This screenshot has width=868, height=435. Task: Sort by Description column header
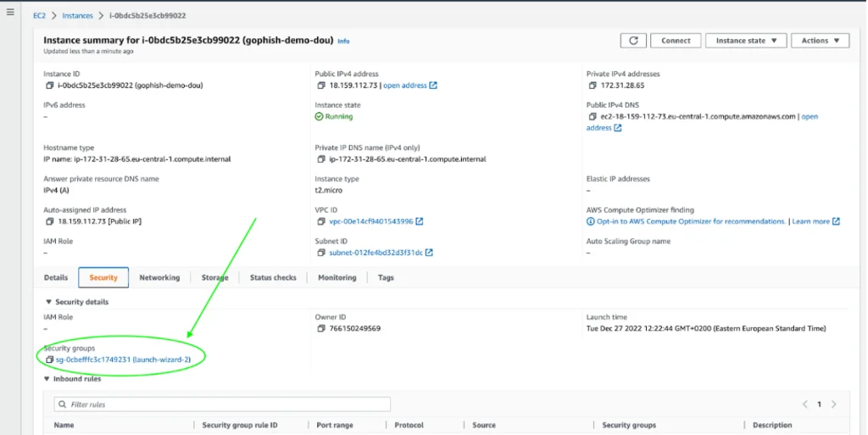(x=772, y=425)
